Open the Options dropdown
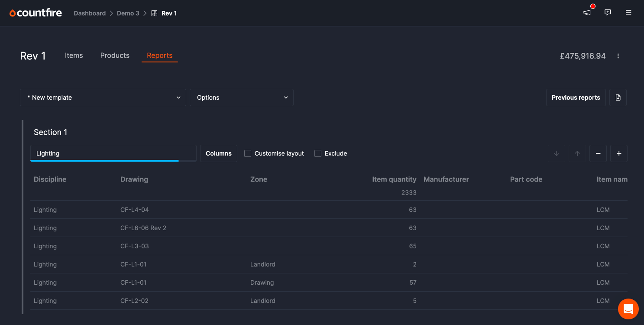The width and height of the screenshot is (644, 325). tap(242, 97)
